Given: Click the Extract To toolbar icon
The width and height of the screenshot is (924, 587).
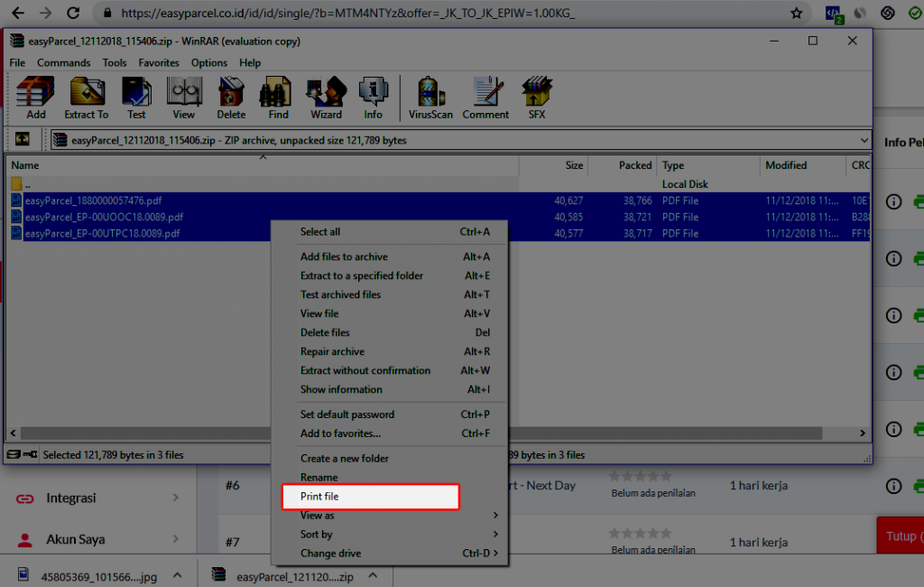Looking at the screenshot, I should [x=87, y=98].
